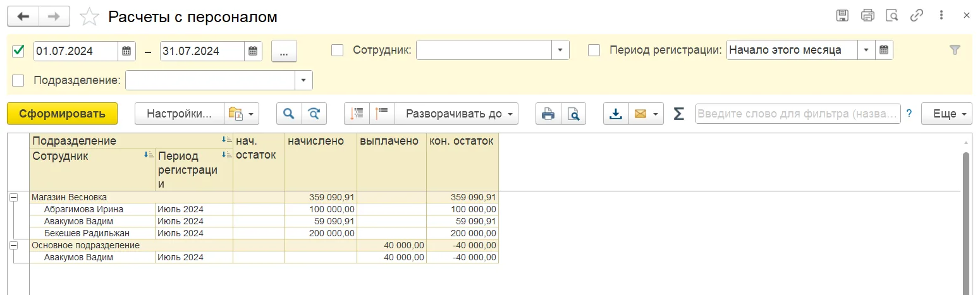Image resolution: width=980 pixels, height=295 pixels.
Task: Click the end date field 31.07.2024
Action: click(202, 51)
